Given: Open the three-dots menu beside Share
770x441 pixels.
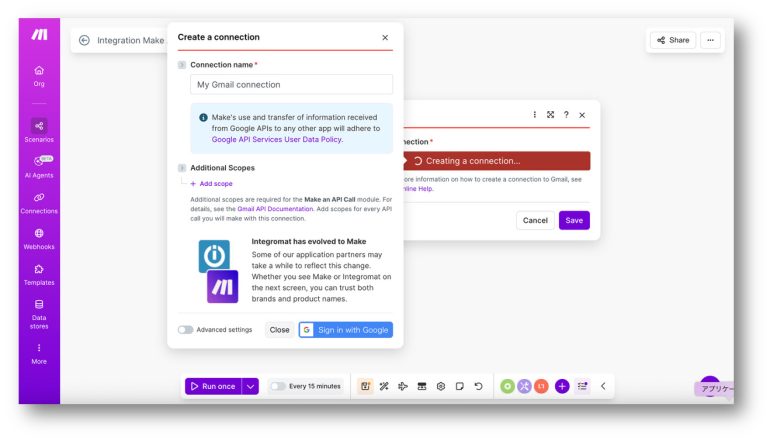Looking at the screenshot, I should pos(710,40).
